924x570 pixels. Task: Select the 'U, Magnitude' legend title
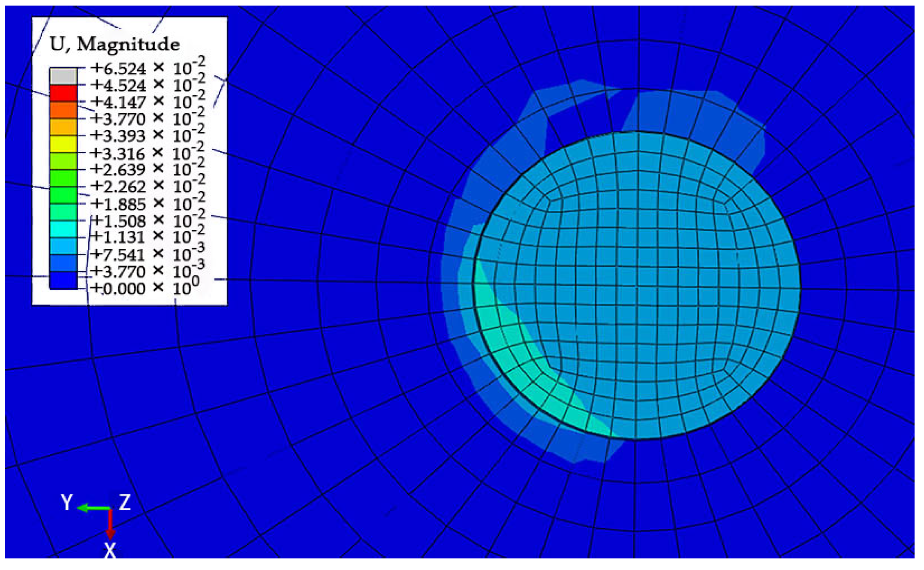click(x=115, y=44)
